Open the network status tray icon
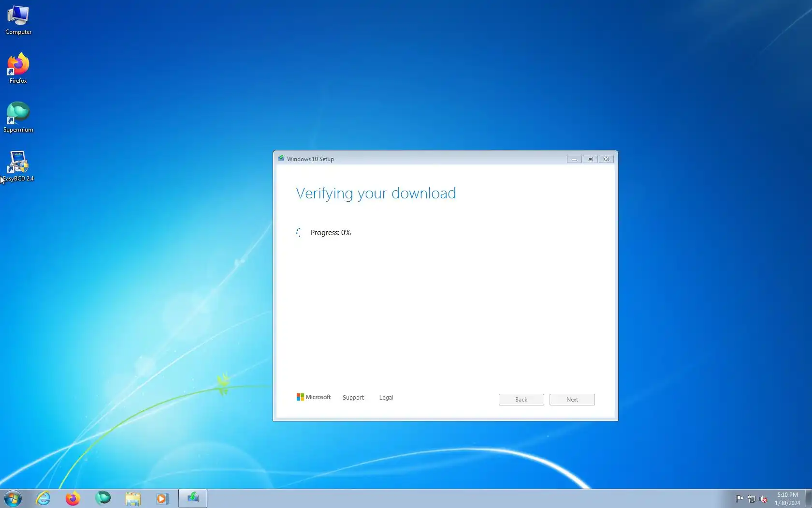Screen dimensions: 812x508 752,499
